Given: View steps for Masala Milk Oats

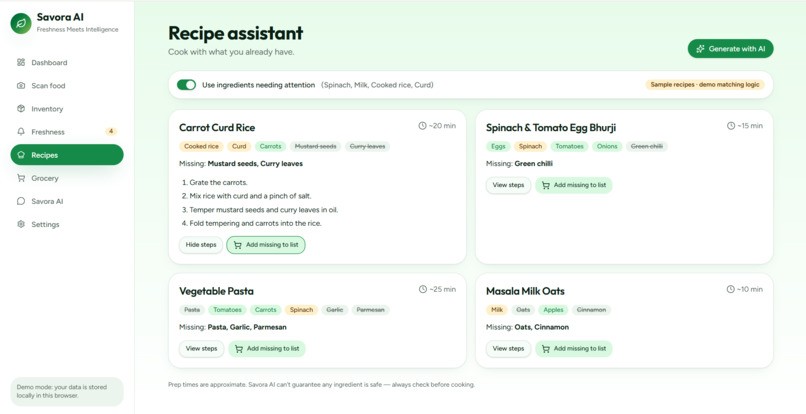Looking at the screenshot, I should point(508,349).
